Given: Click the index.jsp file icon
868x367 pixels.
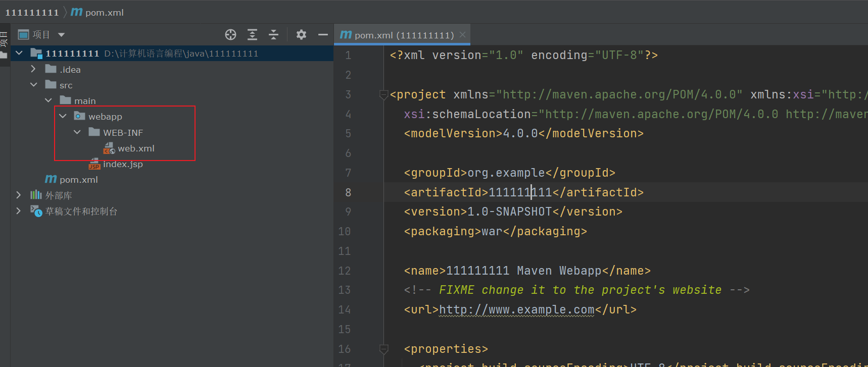Looking at the screenshot, I should 94,164.
